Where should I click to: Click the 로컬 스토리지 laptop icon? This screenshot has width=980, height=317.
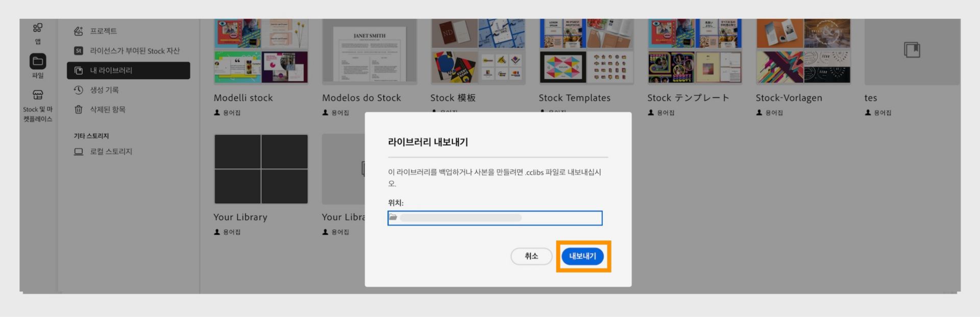tap(79, 152)
